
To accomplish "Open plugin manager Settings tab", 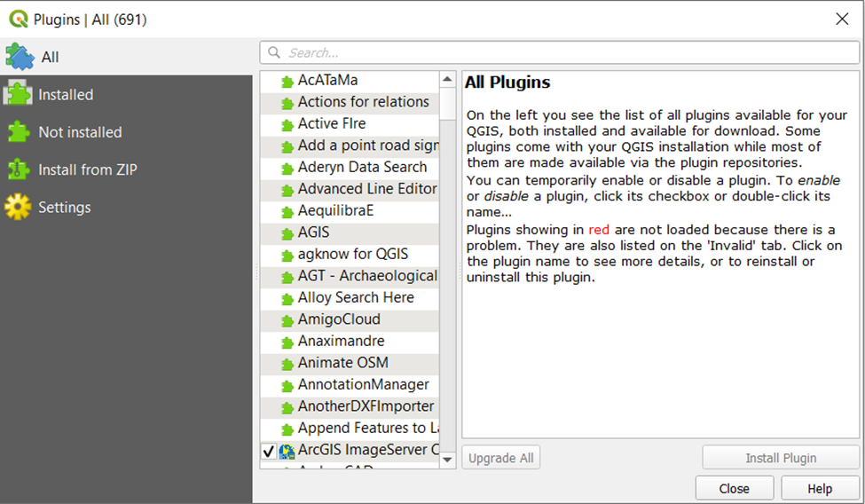I will (126, 207).
